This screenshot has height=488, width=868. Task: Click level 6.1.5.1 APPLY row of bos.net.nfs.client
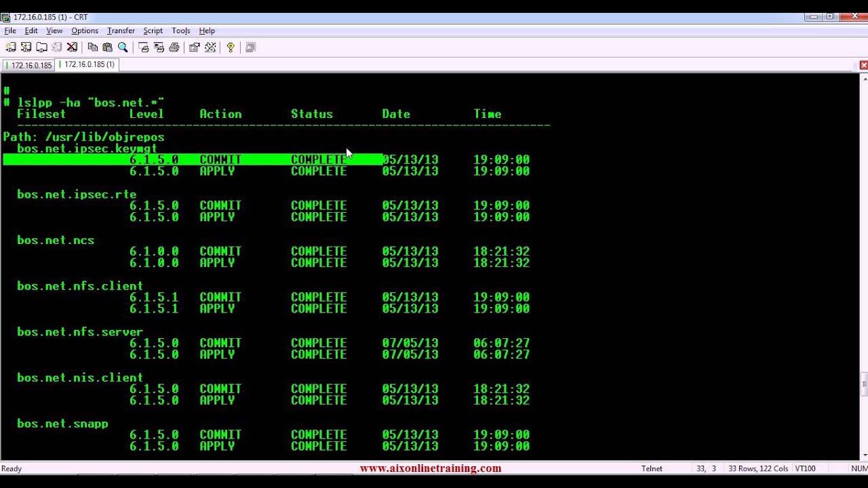tap(330, 308)
